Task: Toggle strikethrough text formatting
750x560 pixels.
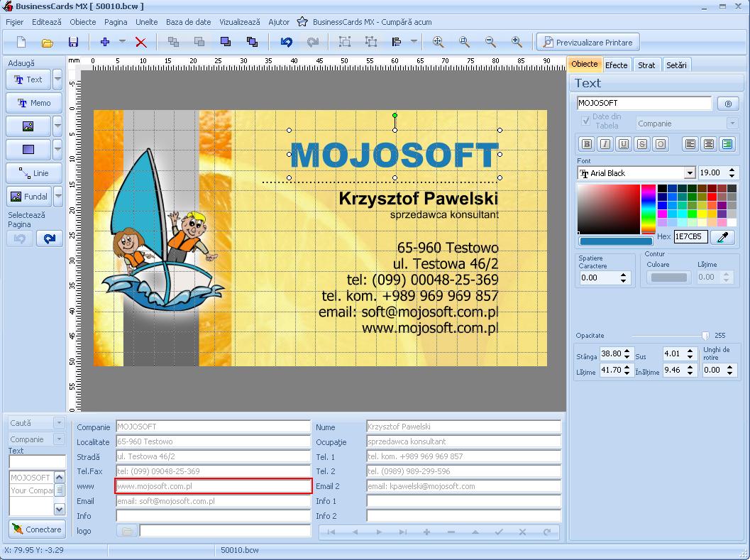Action: 642,144
